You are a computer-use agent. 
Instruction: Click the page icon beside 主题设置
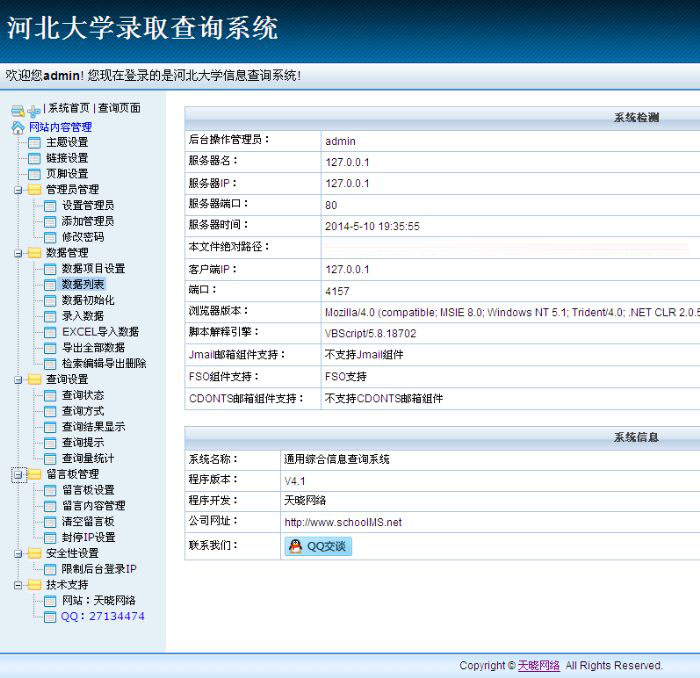point(34,143)
